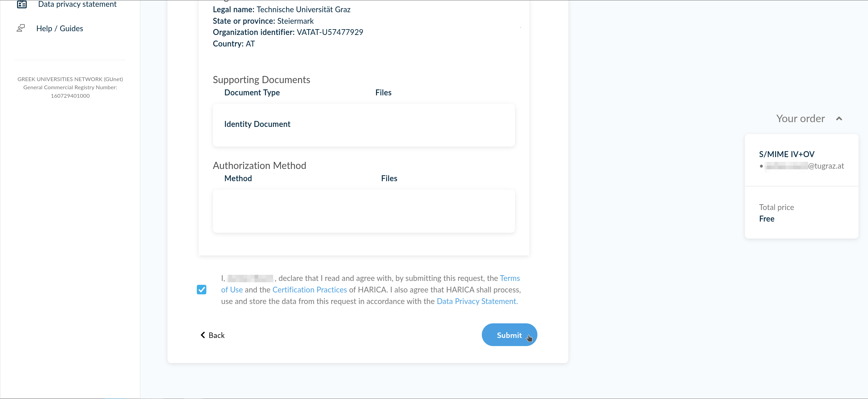This screenshot has height=399, width=868.
Task: Click the Back chevron arrow icon
Action: click(x=203, y=335)
